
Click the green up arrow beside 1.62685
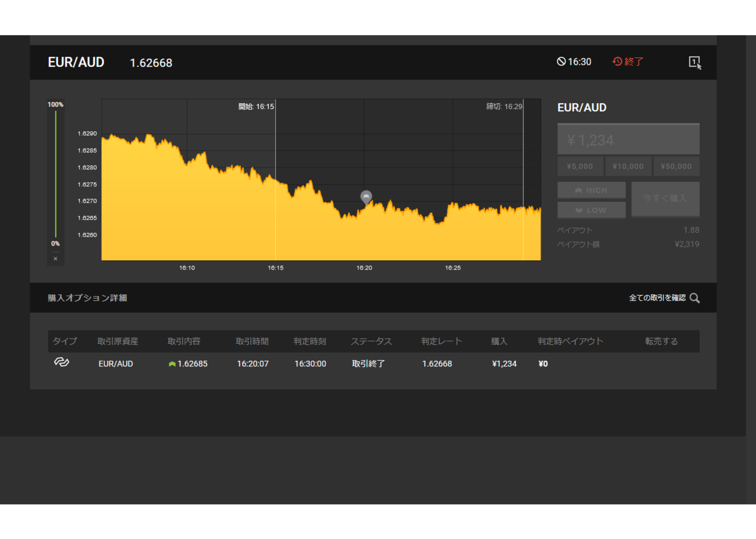click(x=172, y=364)
